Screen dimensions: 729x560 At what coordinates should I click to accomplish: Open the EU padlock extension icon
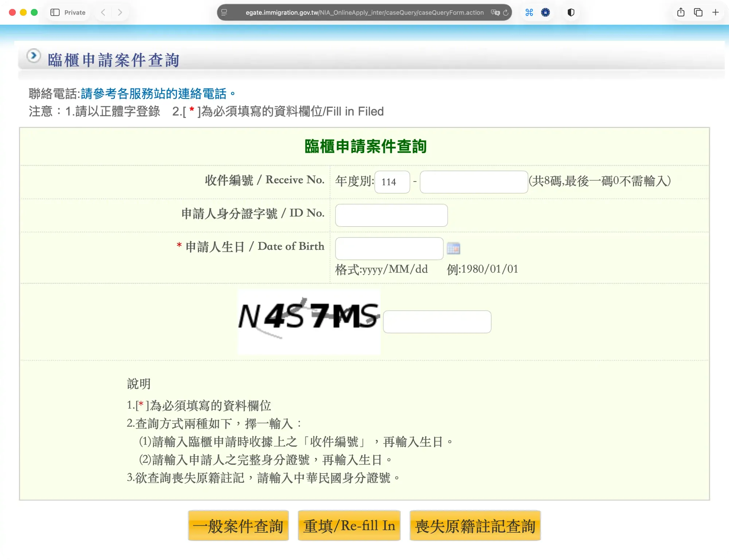545,12
